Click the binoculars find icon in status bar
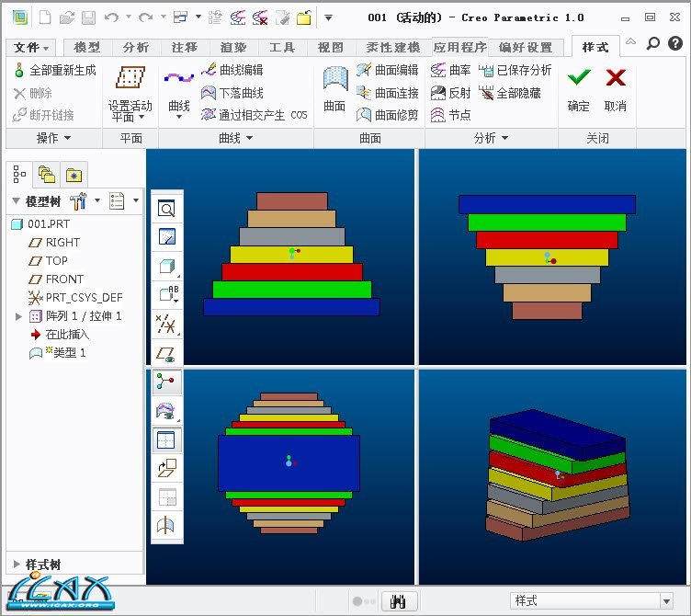The height and width of the screenshot is (616, 691). tap(399, 601)
